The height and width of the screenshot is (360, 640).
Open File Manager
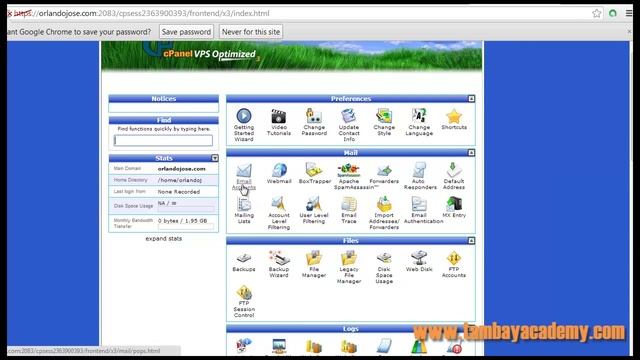(314, 264)
